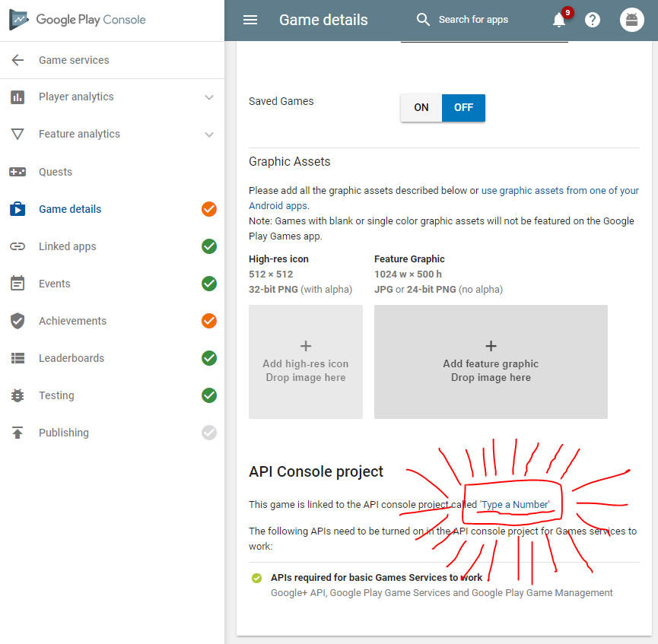The width and height of the screenshot is (658, 644).
Task: Open the Events section
Action: tap(55, 284)
